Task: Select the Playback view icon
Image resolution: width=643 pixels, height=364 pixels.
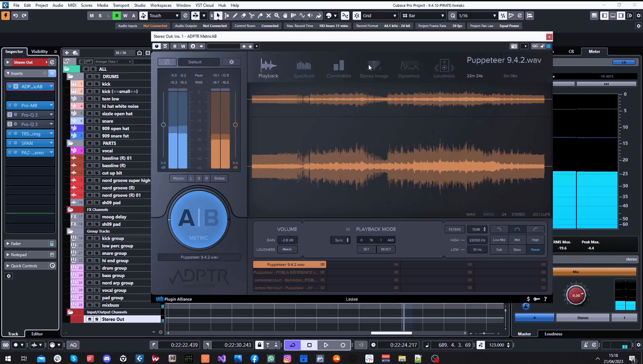Action: pyautogui.click(x=268, y=69)
